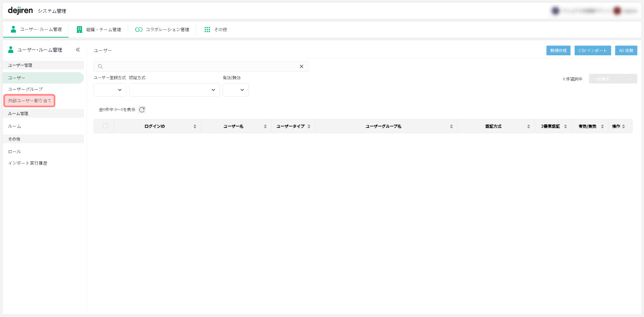Click the dejiren logo
The width and height of the screenshot is (644, 317).
tap(20, 11)
